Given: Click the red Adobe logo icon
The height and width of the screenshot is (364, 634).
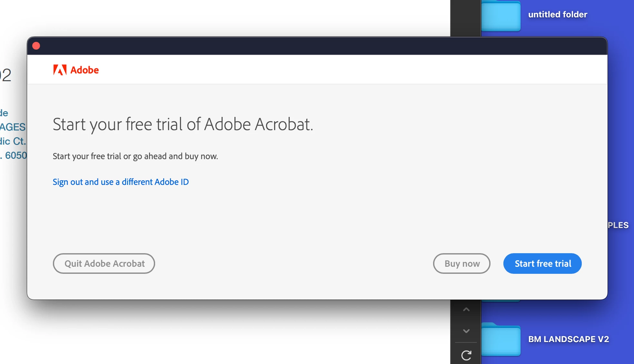Looking at the screenshot, I should [x=60, y=70].
